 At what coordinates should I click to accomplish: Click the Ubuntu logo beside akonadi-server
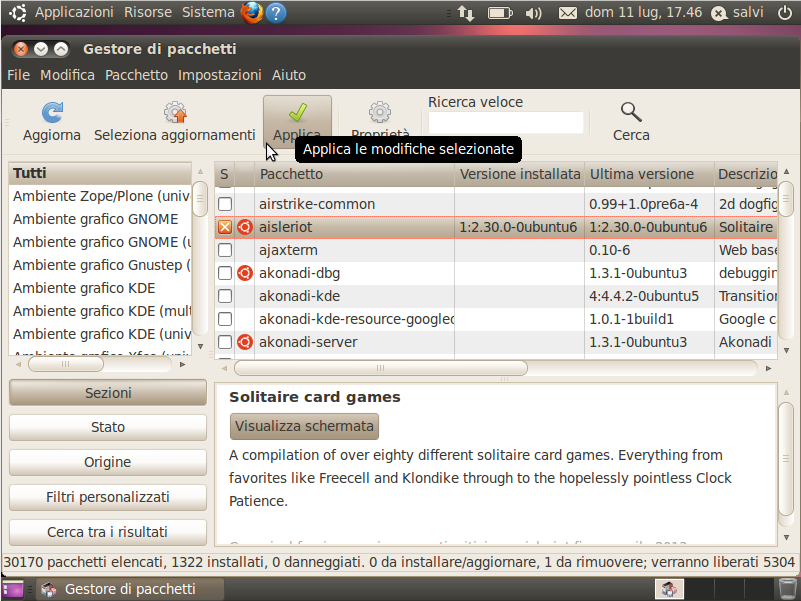[x=245, y=342]
